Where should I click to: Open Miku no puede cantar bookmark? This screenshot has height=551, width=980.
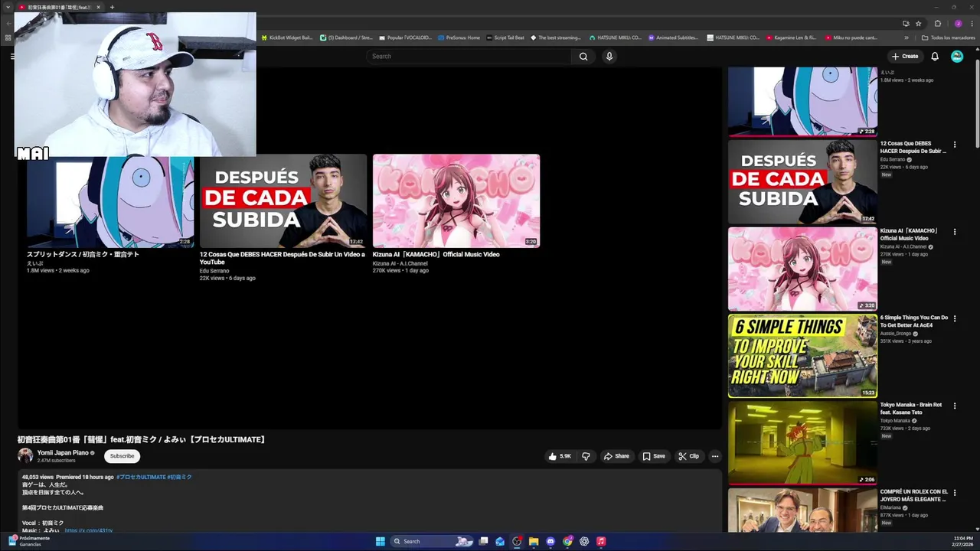pyautogui.click(x=851, y=37)
